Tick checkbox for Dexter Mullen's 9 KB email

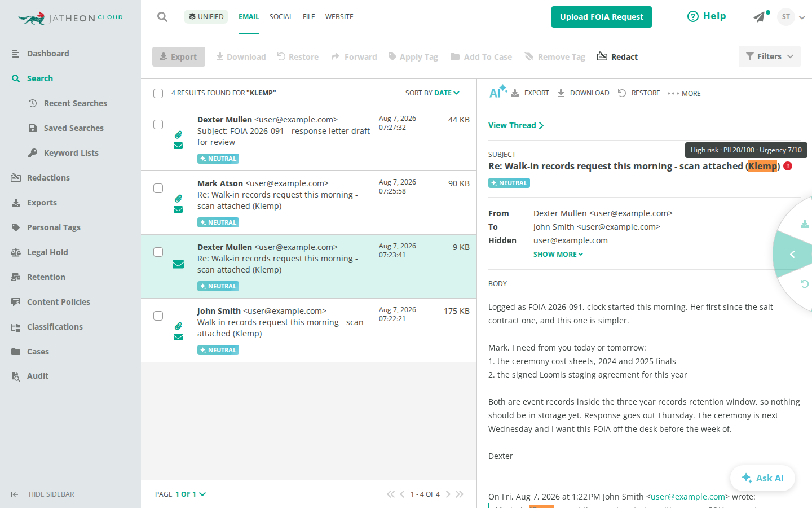pyautogui.click(x=158, y=252)
